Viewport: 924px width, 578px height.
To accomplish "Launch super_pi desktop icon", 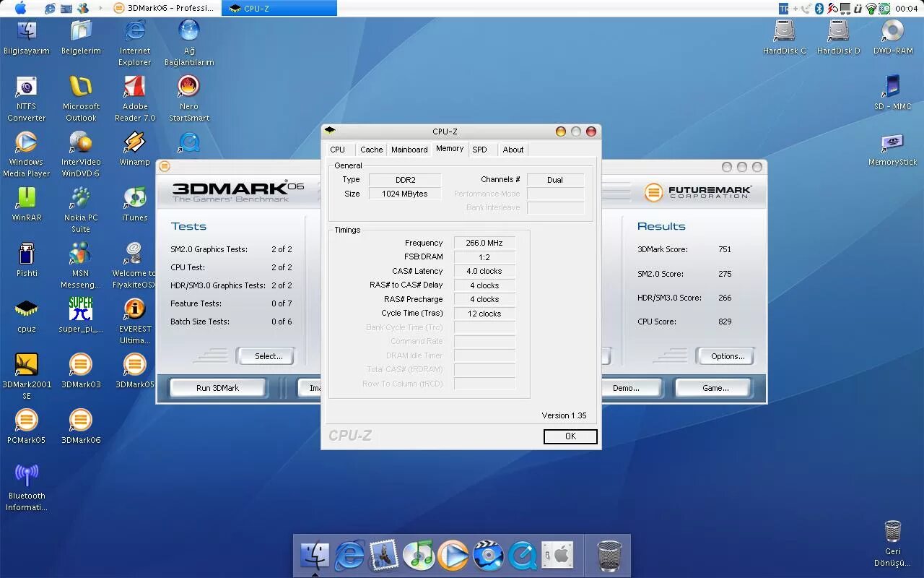I will pyautogui.click(x=81, y=309).
